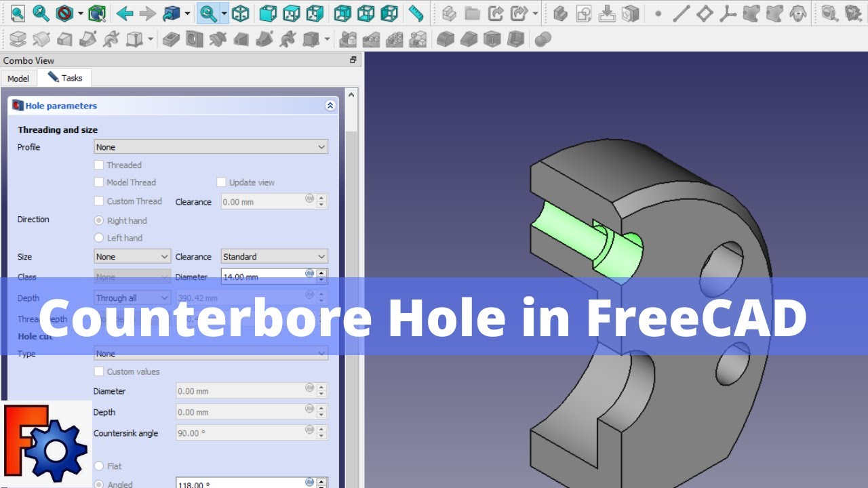Click the Combo View vertical scrollbar
The width and height of the screenshot is (868, 488).
coord(351,287)
